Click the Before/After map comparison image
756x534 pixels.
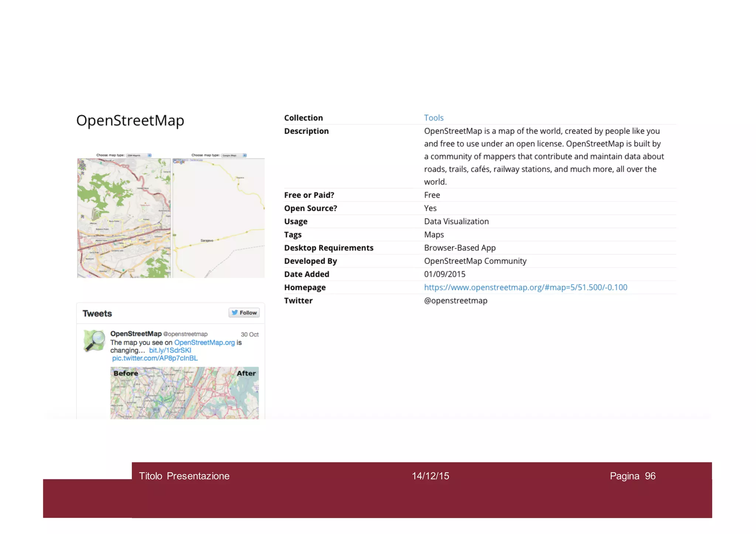(185, 393)
